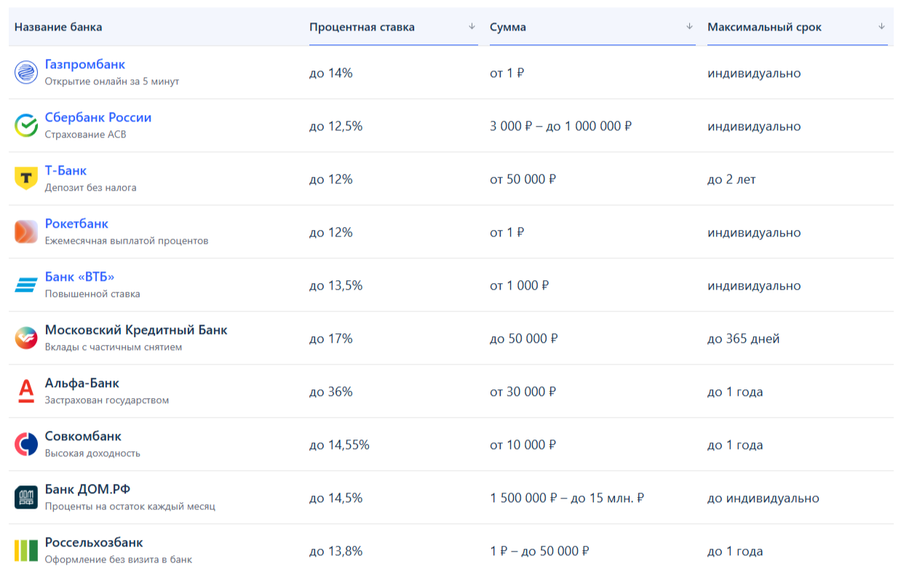Image resolution: width=901 pixels, height=588 pixels.
Task: Click 'Вклады с частичным снятием' subtitle
Action: pyautogui.click(x=114, y=347)
